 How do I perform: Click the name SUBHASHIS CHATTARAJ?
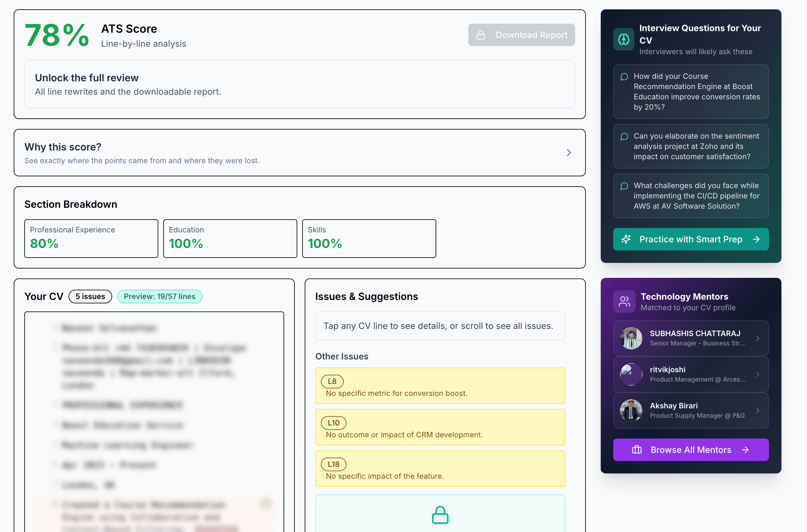pos(695,333)
